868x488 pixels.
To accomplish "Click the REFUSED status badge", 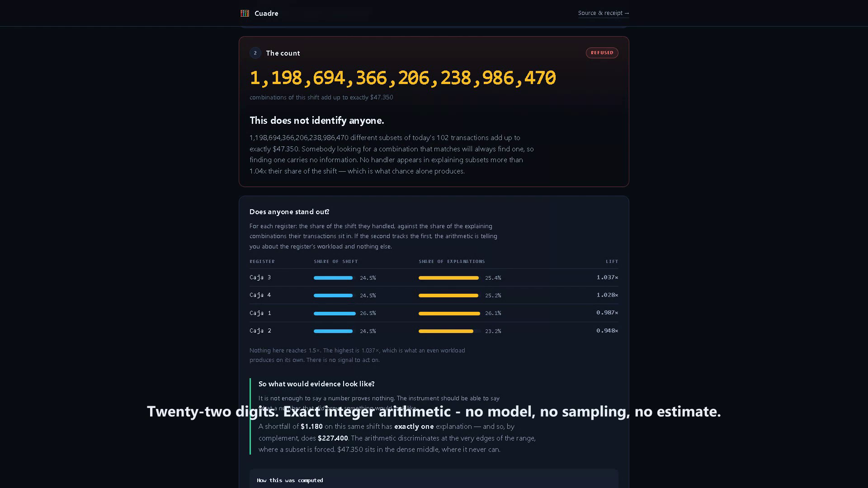I will (602, 53).
